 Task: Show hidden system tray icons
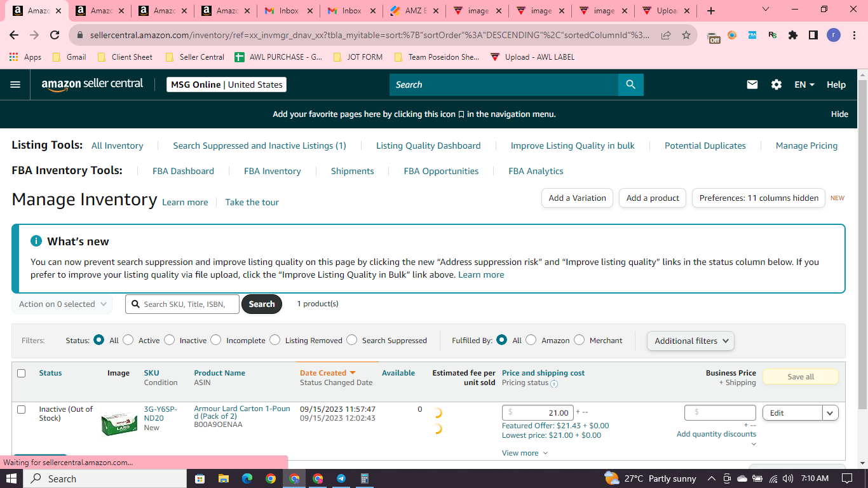point(710,478)
